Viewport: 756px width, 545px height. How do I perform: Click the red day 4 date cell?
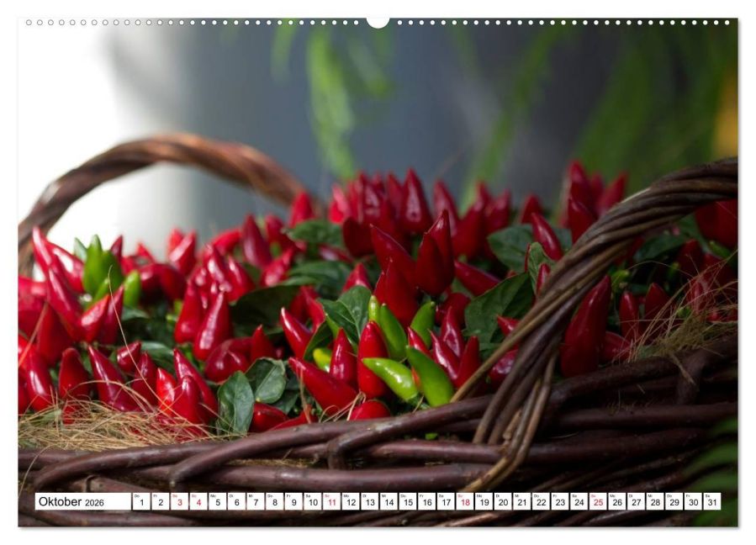198,501
